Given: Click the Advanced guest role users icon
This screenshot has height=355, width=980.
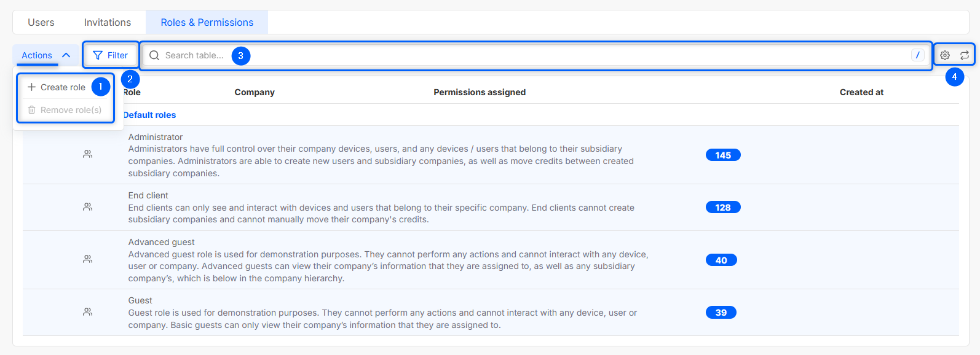Looking at the screenshot, I should pyautogui.click(x=88, y=260).
